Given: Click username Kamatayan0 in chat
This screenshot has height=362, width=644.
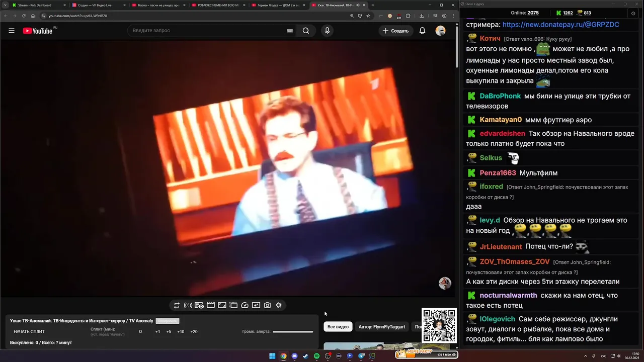Looking at the screenshot, I should 501,120.
